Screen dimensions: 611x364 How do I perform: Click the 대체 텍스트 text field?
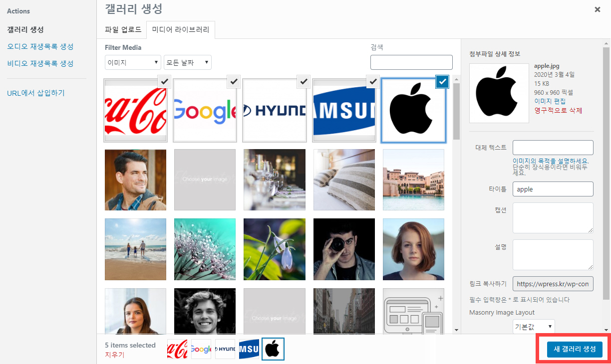[553, 147]
